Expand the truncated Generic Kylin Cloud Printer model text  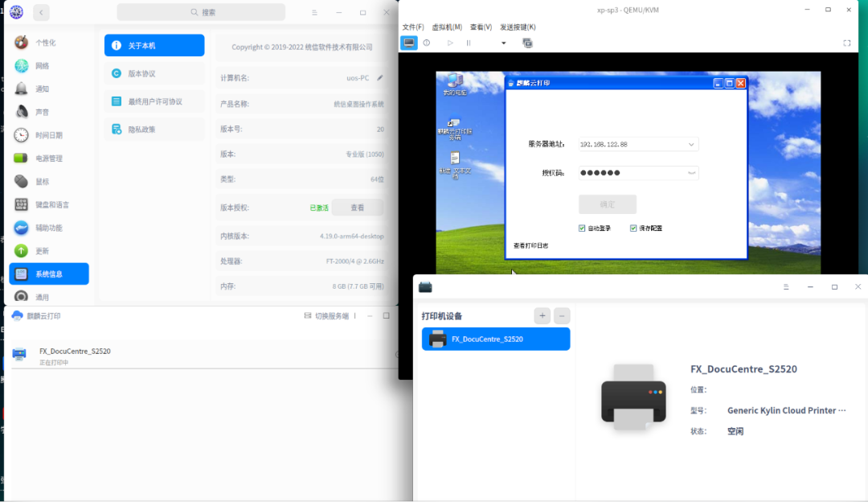843,410
